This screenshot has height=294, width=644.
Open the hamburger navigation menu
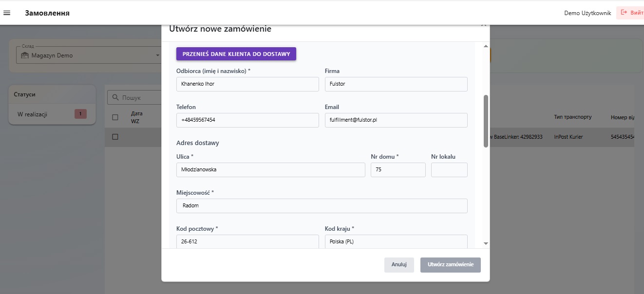7,13
